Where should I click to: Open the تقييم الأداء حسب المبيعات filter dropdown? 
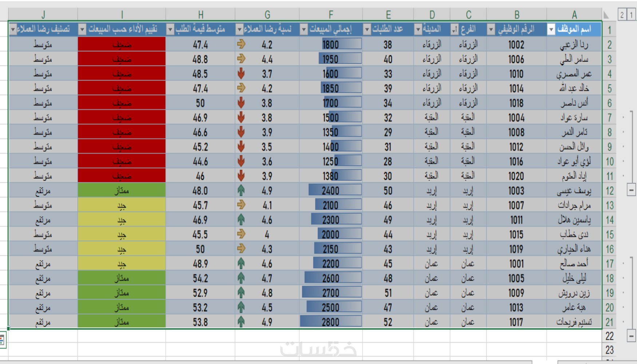82,29
